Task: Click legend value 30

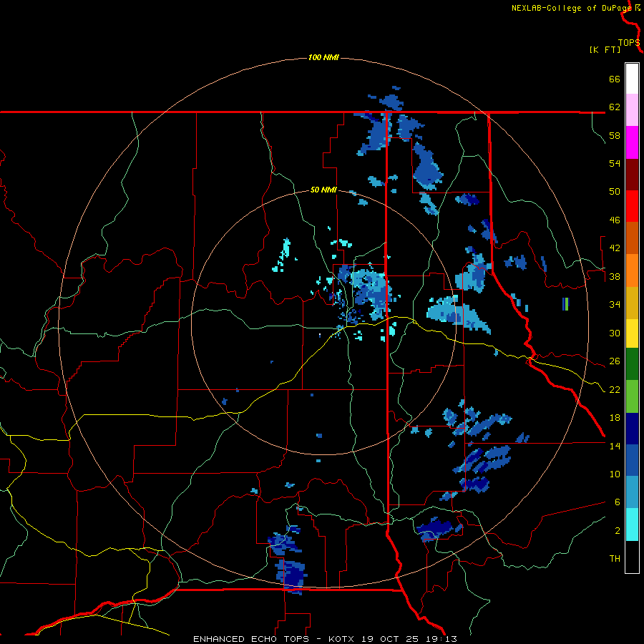Action: 615,333
